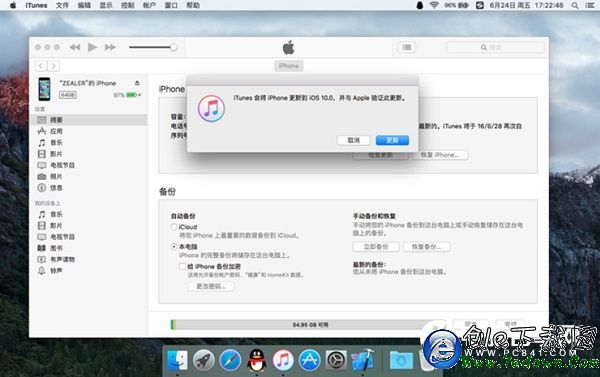This screenshot has height=377, width=600.
Task: Open the 控制 menu
Action: pos(127,5)
